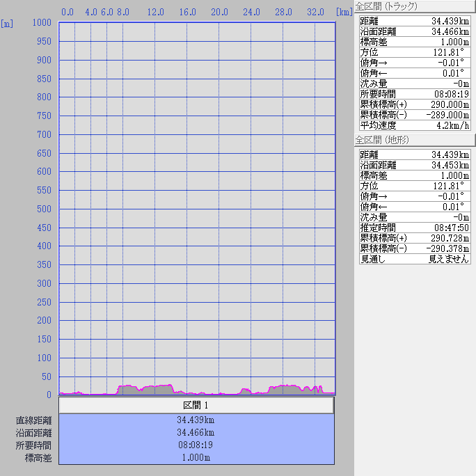Click the 全区間 (地形) panel header
Screen dimensions: 476x476
coord(415,140)
